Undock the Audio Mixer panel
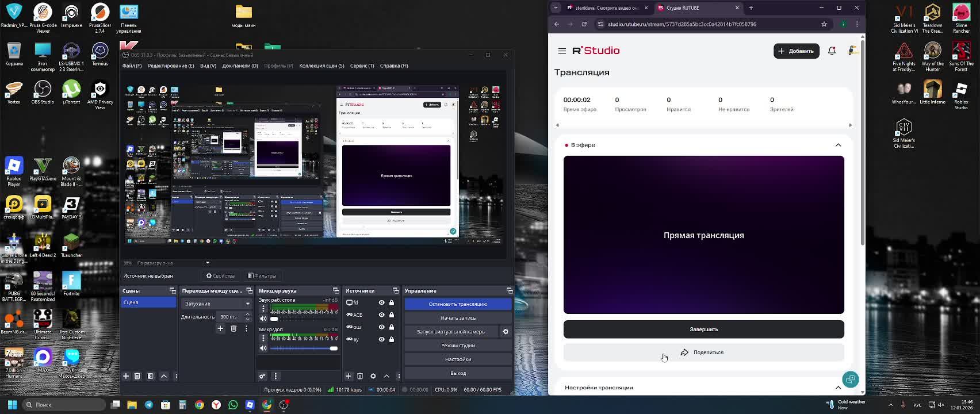The width and height of the screenshot is (980, 414). point(336,290)
